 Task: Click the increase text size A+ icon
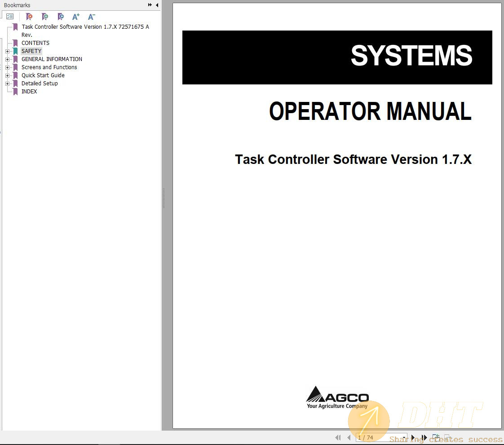click(76, 17)
